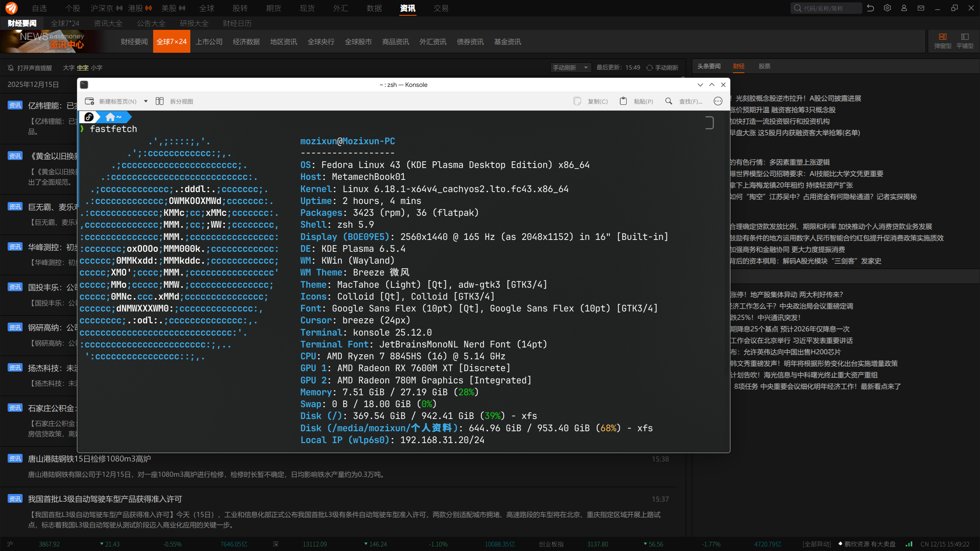Open settings gear icon in the Eastmoney title bar
The width and height of the screenshot is (980, 551).
click(887, 8)
